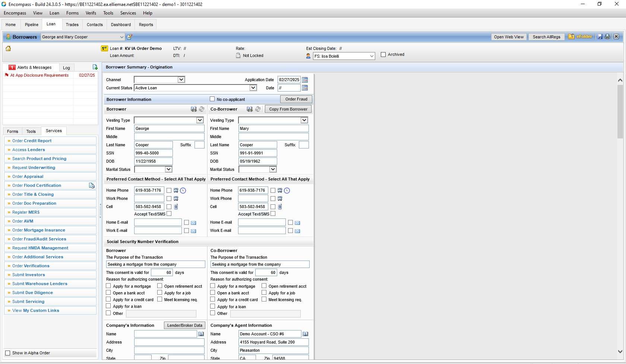This screenshot has height=364, width=626.
Task: Click Company's Information Name address book icon
Action: coord(201,334)
